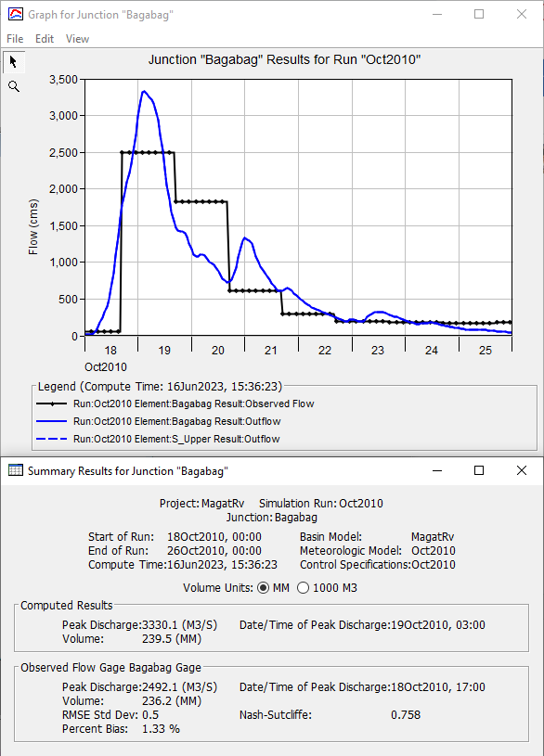Close the Summary Results window
Image resolution: width=544 pixels, height=756 pixels.
pos(522,470)
